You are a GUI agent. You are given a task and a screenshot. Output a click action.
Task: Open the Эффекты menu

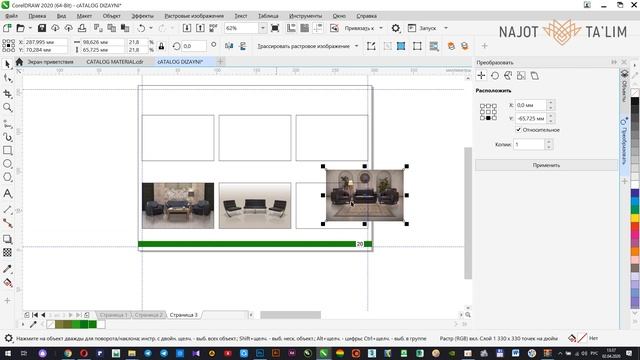pos(142,16)
